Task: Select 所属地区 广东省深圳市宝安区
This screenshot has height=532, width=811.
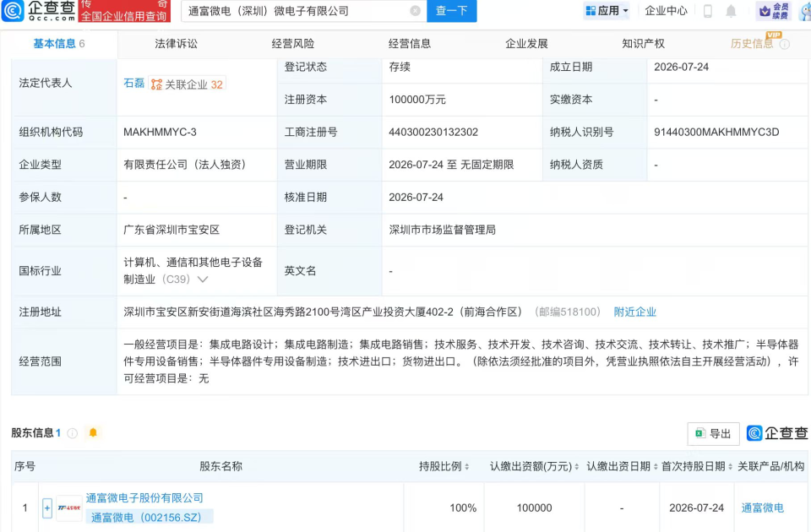Action: tap(171, 230)
